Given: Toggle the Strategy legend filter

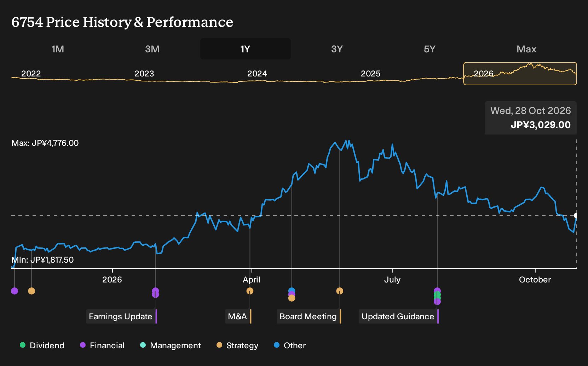Looking at the screenshot, I should click(237, 345).
